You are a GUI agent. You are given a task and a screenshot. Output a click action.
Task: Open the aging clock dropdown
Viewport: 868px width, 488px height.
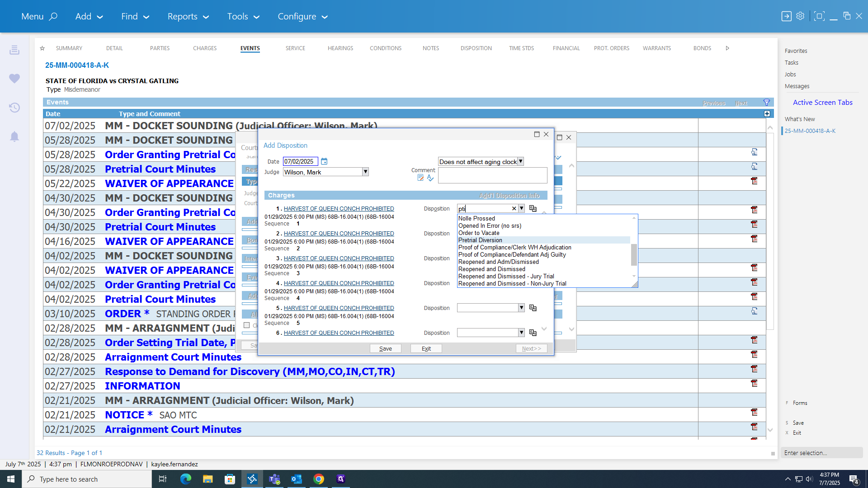pyautogui.click(x=521, y=162)
